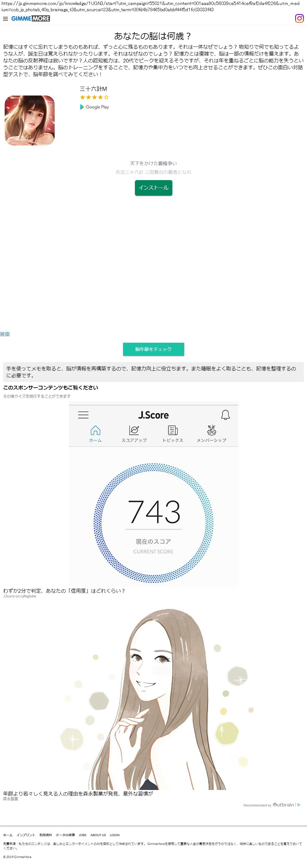Click the Outbrain logo

click(283, 805)
